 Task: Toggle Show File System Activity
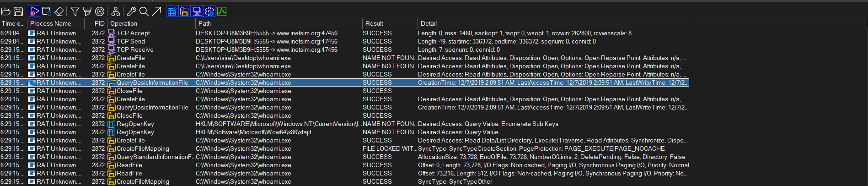click(x=184, y=11)
